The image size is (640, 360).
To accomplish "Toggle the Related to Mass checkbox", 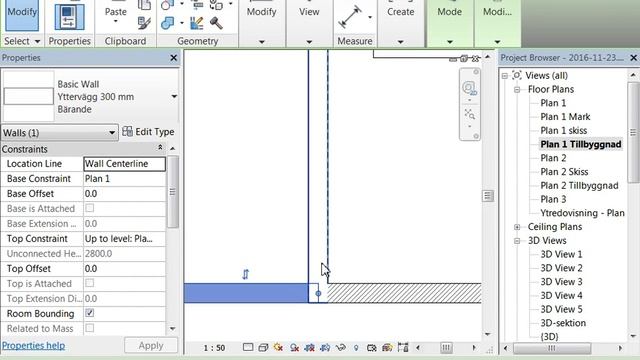I will point(89,328).
